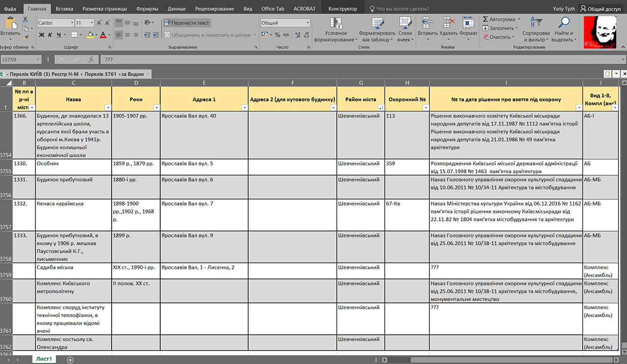The height and width of the screenshot is (364, 627).
Task: Click the percent style icon
Action: tap(278, 35)
